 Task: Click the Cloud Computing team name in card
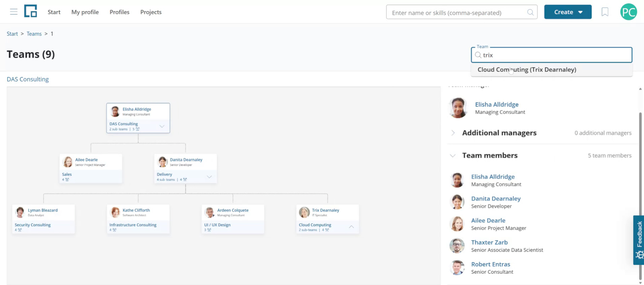315,225
